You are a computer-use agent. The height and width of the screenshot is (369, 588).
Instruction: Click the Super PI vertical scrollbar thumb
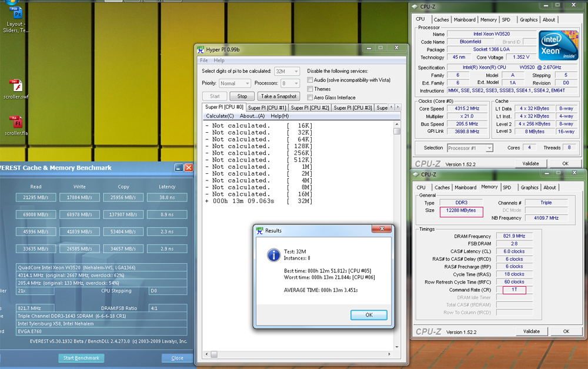tap(397, 131)
